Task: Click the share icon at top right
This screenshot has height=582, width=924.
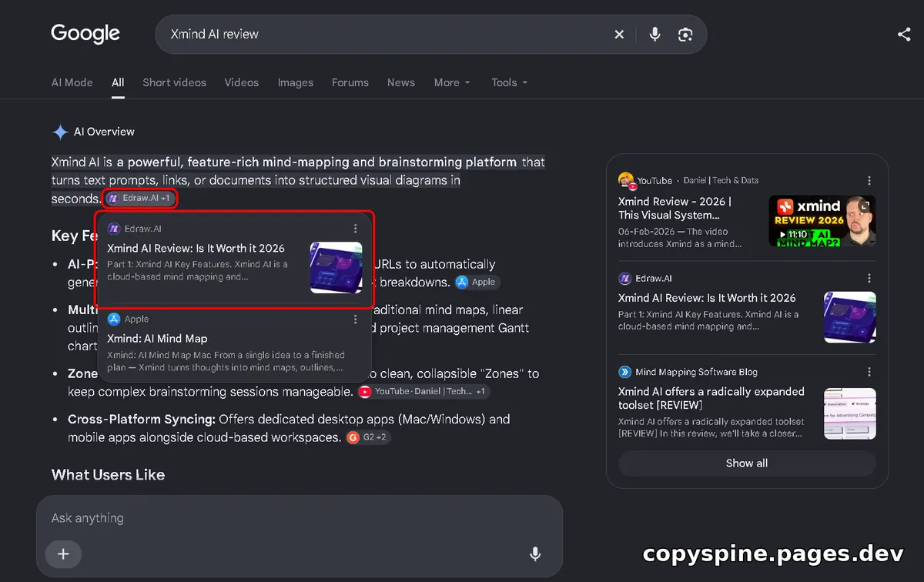Action: (904, 34)
